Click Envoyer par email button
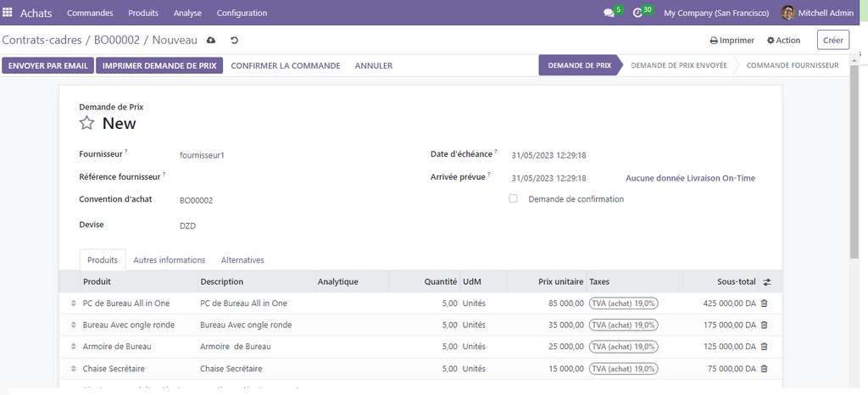This screenshot has height=395, width=868. pyautogui.click(x=47, y=65)
